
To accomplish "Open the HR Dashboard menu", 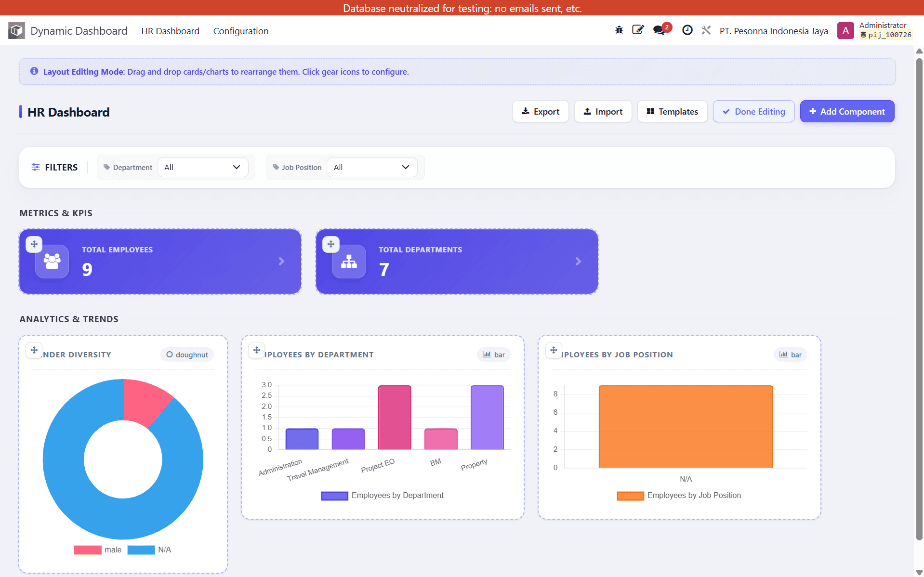I will (171, 31).
